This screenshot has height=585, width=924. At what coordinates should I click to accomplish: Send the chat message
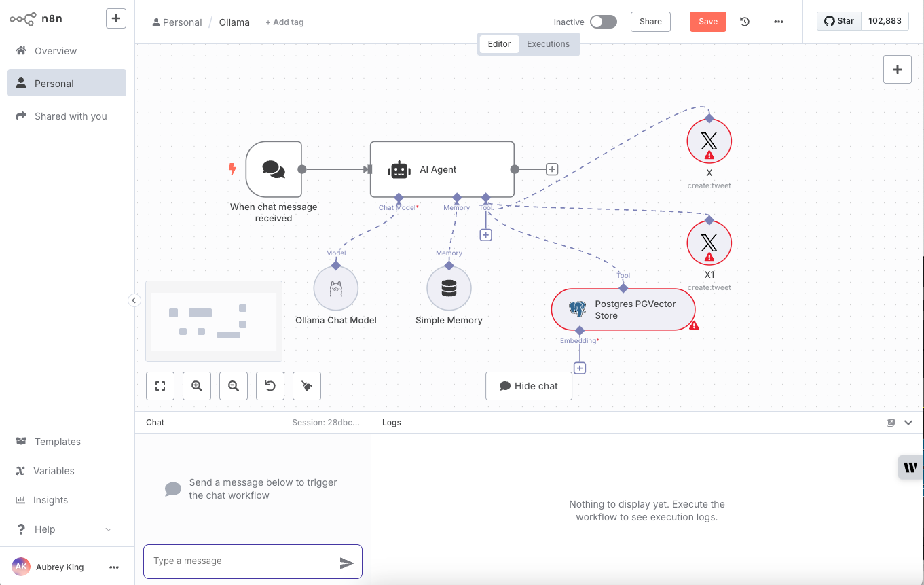tap(347, 563)
